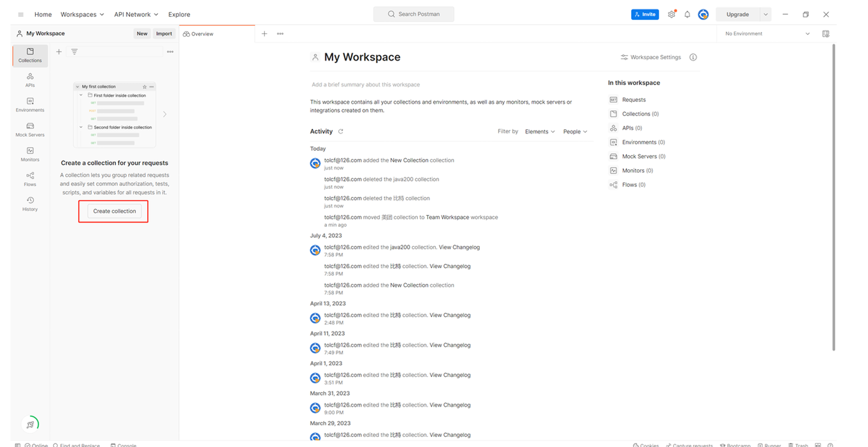Click the Invite button
Screen dimensions: 868x447
[x=645, y=14]
